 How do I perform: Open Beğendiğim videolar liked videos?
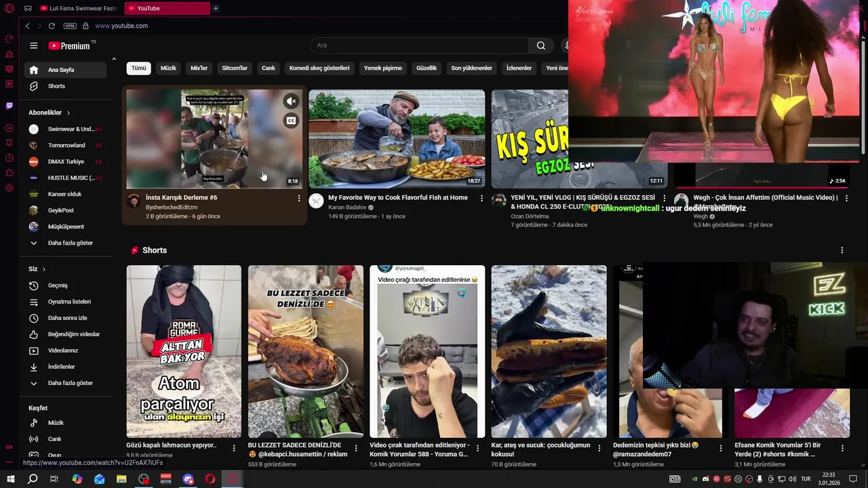click(x=66, y=334)
